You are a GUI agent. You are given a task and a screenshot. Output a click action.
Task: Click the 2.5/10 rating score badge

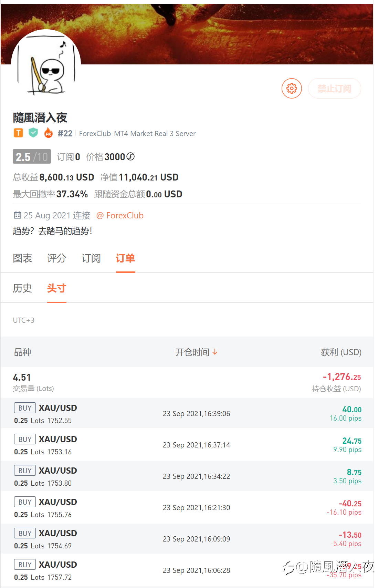pos(32,157)
